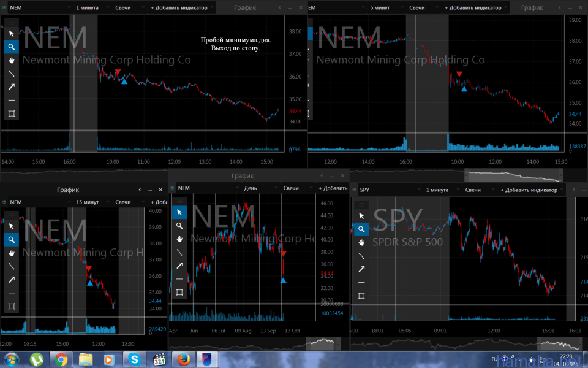Click the red sell marker on NEM 1-minute chart

(x=118, y=72)
